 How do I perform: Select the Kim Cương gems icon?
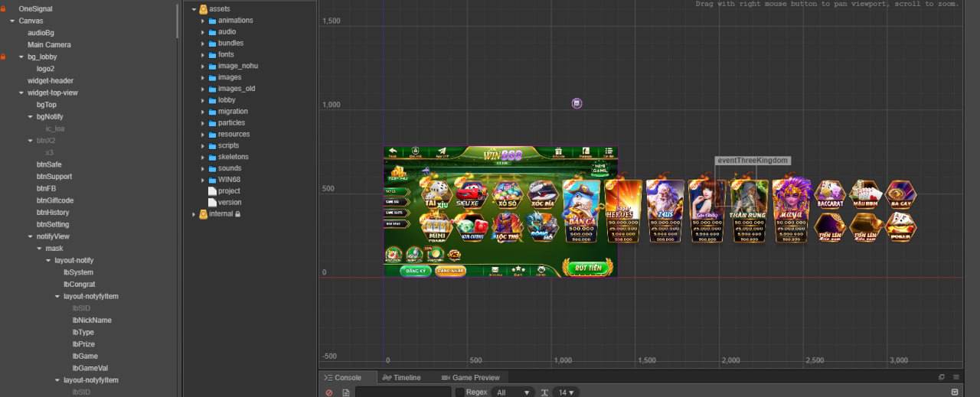(471, 227)
